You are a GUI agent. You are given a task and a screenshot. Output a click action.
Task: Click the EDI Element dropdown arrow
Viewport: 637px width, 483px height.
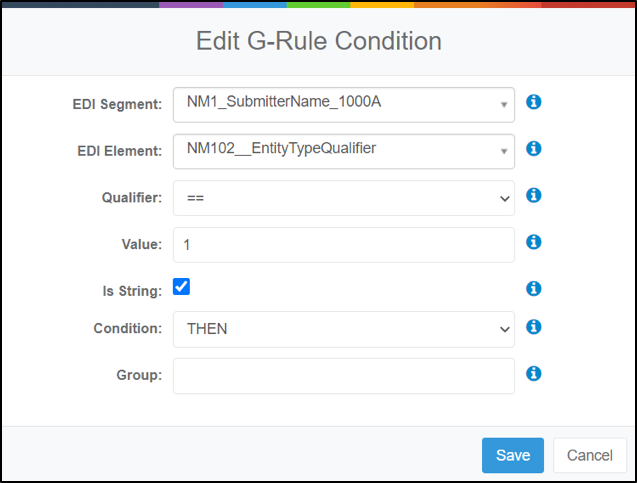(504, 152)
